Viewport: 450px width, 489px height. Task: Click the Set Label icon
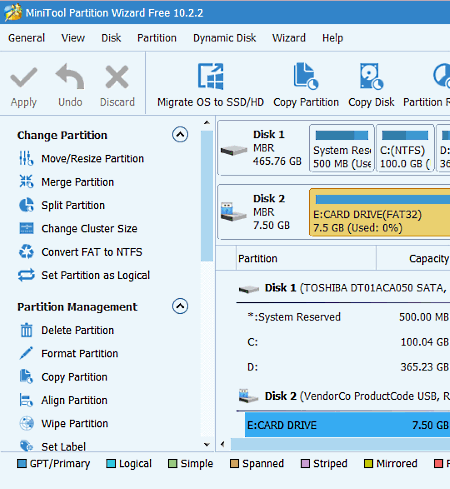tap(26, 446)
